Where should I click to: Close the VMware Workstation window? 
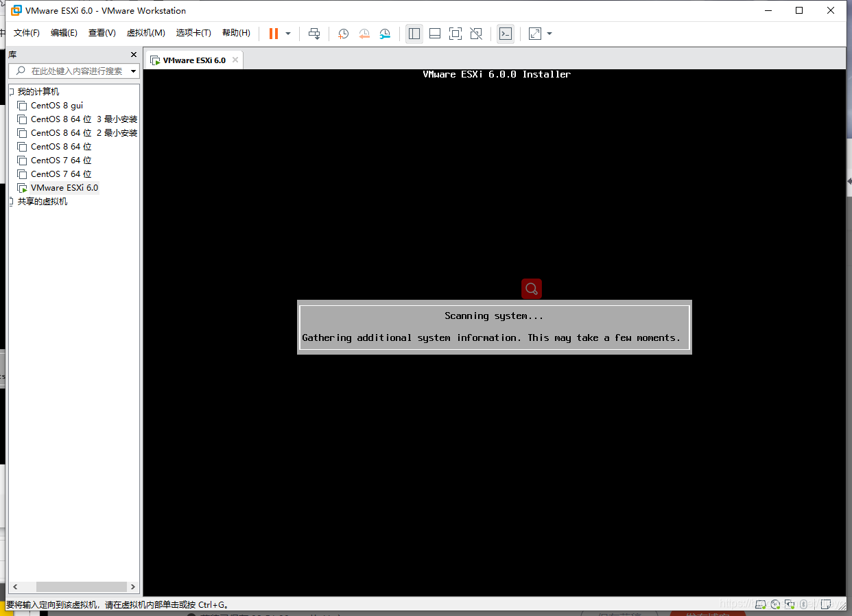pos(831,10)
